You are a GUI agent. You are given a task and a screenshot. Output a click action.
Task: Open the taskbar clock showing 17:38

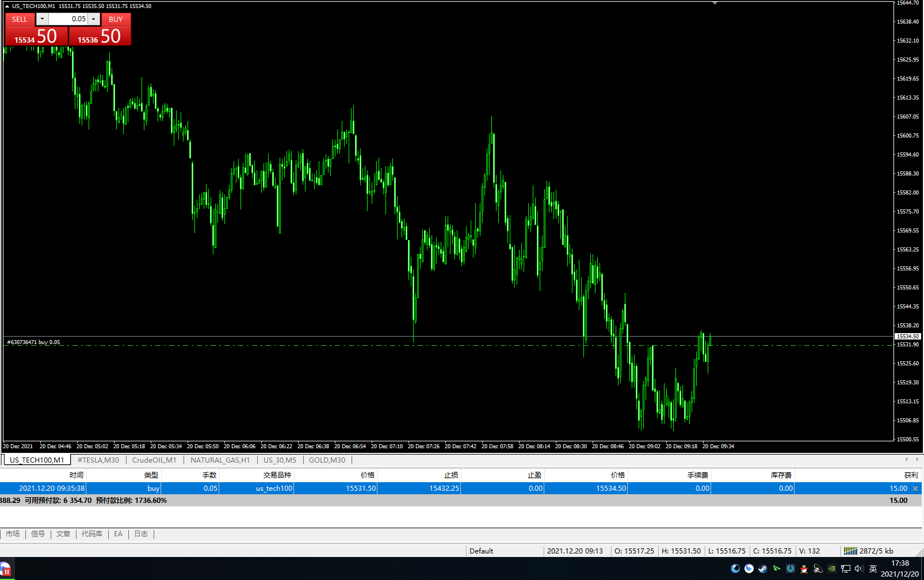900,568
